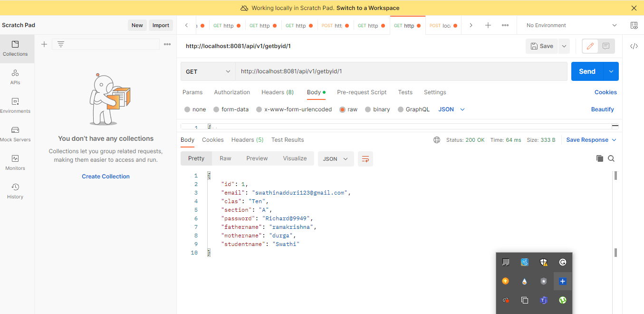Open the GET method dropdown
This screenshot has height=314, width=644.
[x=208, y=71]
